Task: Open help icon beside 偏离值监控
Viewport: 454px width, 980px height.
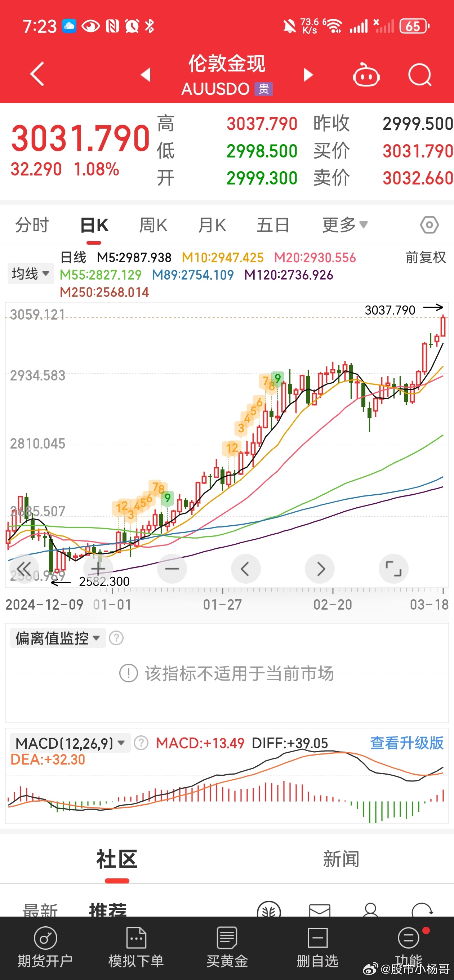Action: pos(116,638)
